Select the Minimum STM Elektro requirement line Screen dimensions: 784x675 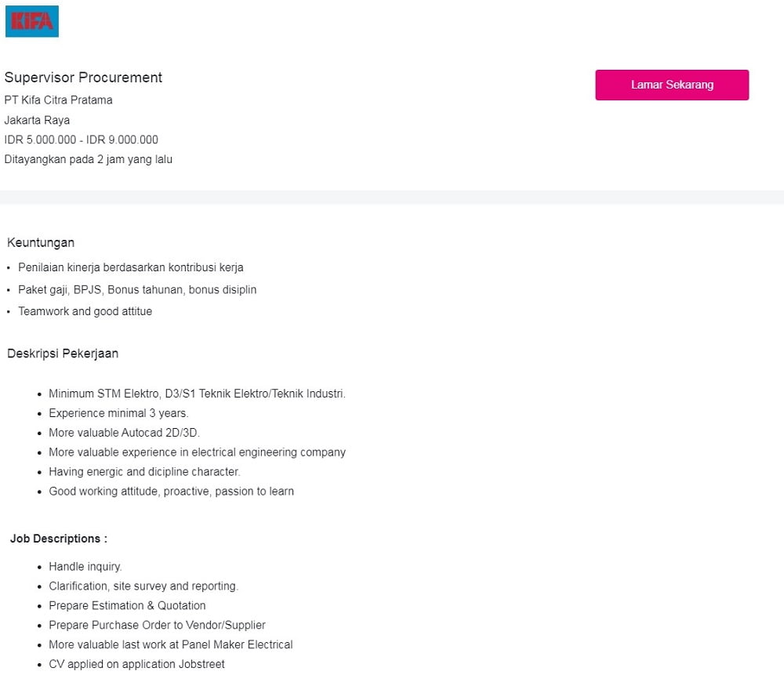point(197,394)
